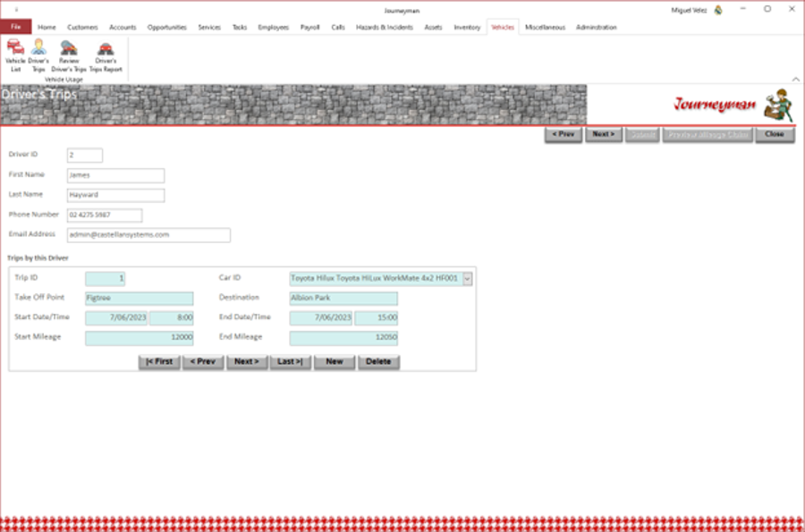Open the Opportunities tab

pos(167,27)
